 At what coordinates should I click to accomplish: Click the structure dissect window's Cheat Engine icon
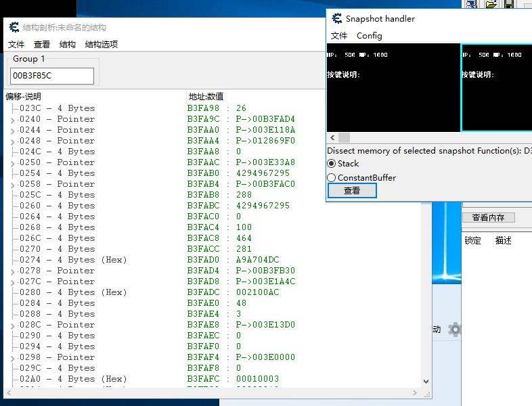(x=14, y=28)
